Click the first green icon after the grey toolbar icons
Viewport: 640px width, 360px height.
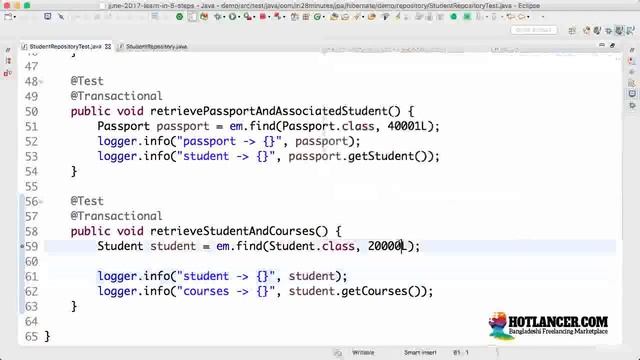453,17
